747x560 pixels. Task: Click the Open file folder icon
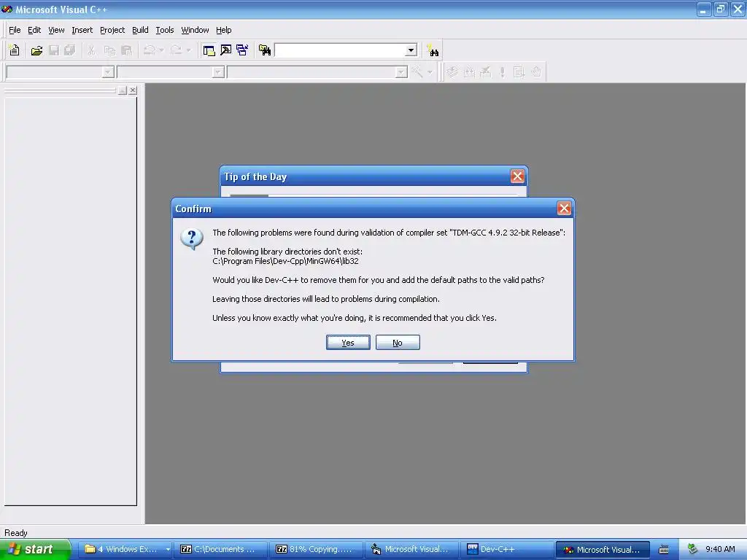coord(36,50)
